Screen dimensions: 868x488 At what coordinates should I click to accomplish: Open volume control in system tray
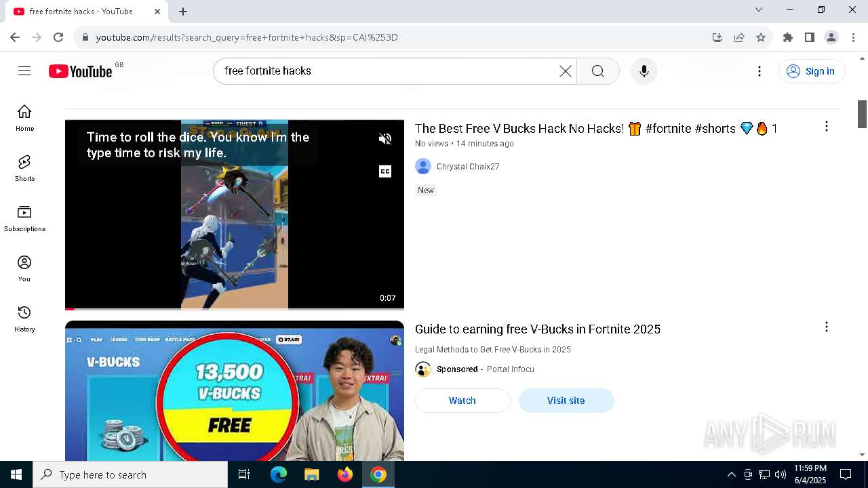781,474
